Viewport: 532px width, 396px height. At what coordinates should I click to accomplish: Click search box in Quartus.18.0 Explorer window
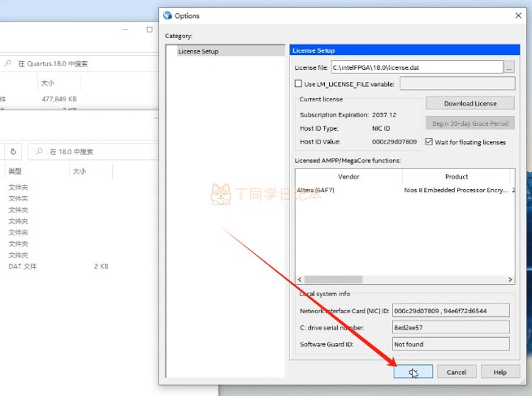(80, 63)
